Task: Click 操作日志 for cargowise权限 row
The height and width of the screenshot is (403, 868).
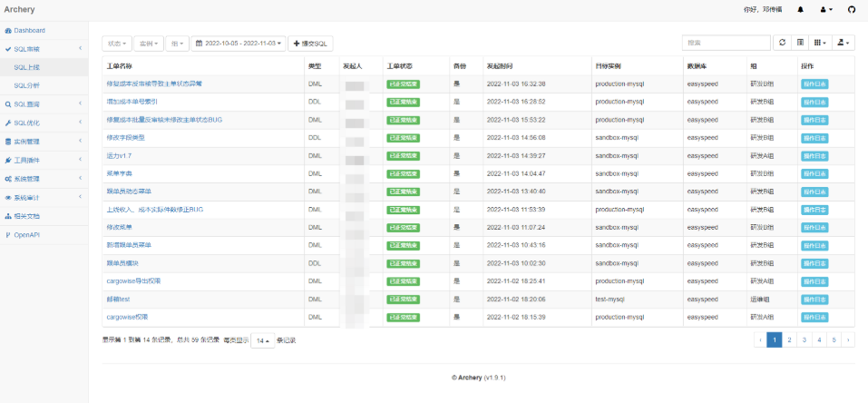Action: [x=814, y=317]
